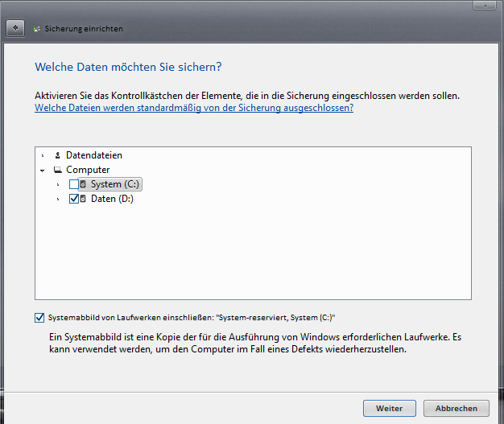Enable the System (C:) checkbox
The height and width of the screenshot is (424, 504).
tap(74, 184)
